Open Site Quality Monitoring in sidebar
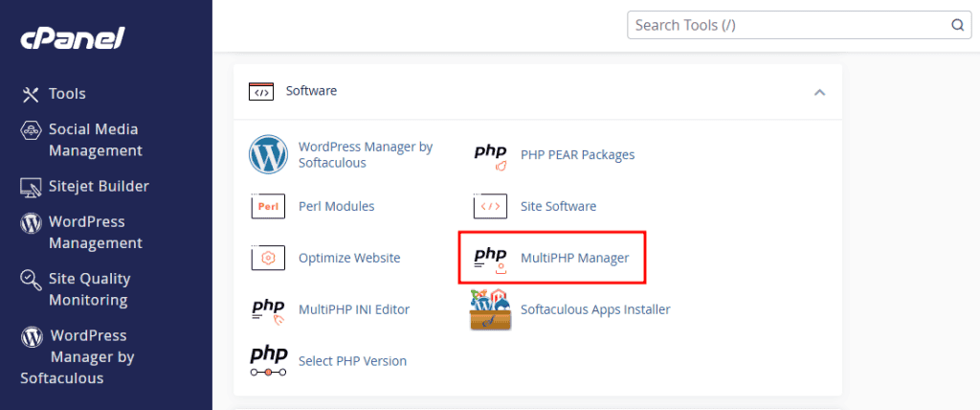Viewport: 980px width, 410px height. pyautogui.click(x=89, y=289)
